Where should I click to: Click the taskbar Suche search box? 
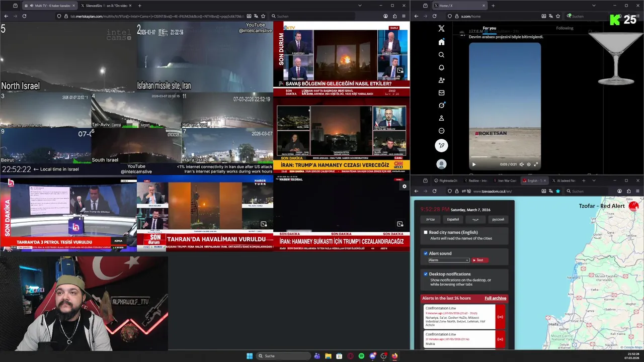283,356
